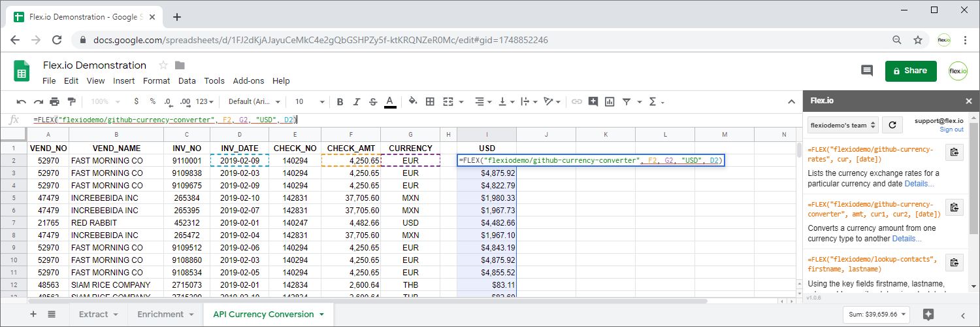980x327 pixels.
Task: Toggle strikethrough formatting
Action: click(x=373, y=101)
